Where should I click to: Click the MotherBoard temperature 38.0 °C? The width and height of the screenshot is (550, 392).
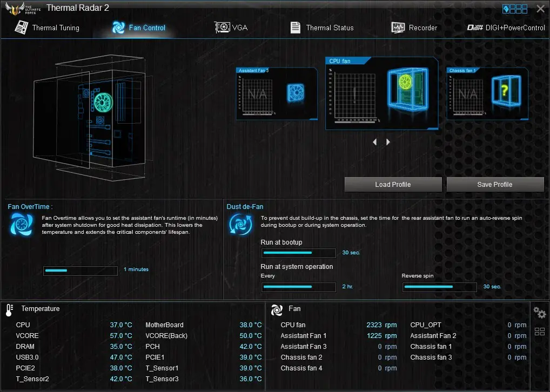pyautogui.click(x=251, y=325)
